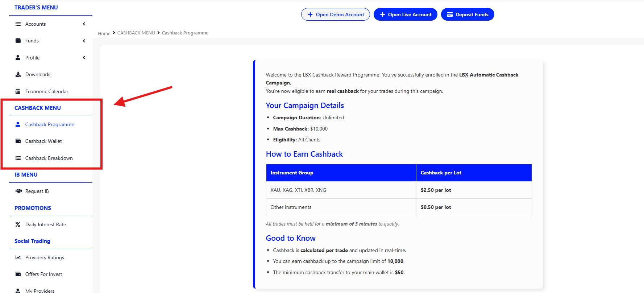Expand the Funds submenu chevron

(x=84, y=41)
